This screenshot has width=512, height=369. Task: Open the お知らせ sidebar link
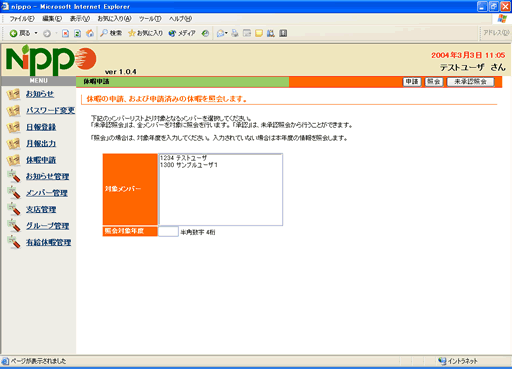(x=40, y=94)
